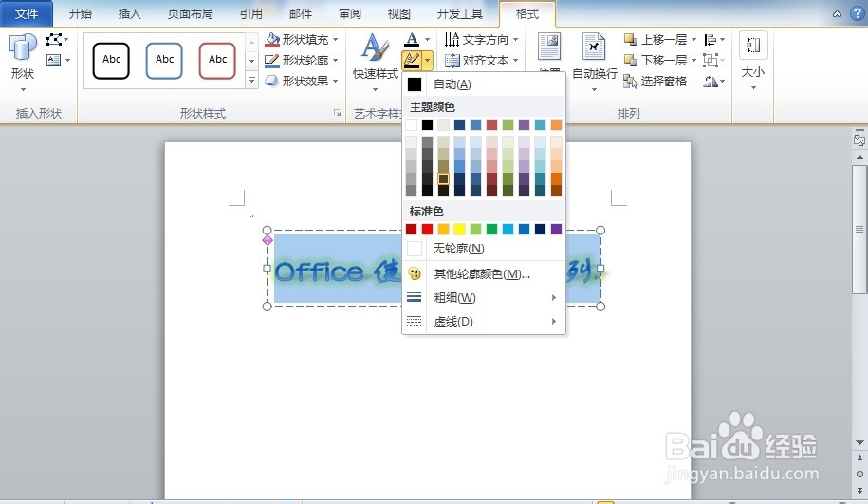Open Quick Styles WordArt icon
Screen dimensions: 868x504
pos(375,47)
